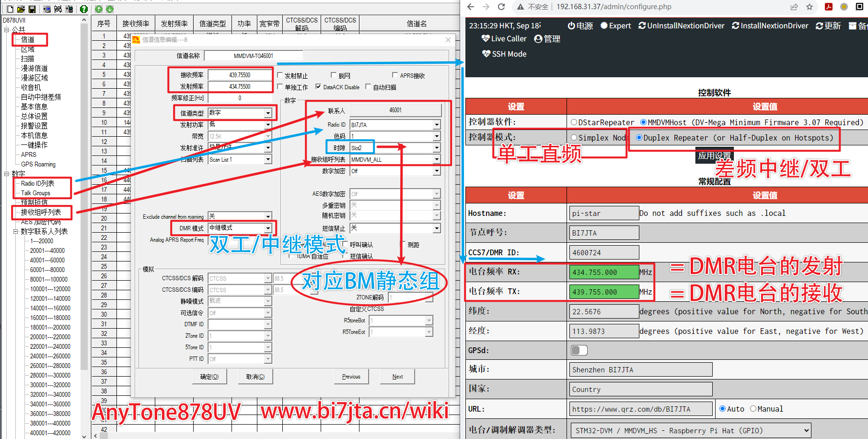Image resolution: width=868 pixels, height=439 pixels.
Task: Bookmark the page with the star icon
Action: tap(810, 7)
